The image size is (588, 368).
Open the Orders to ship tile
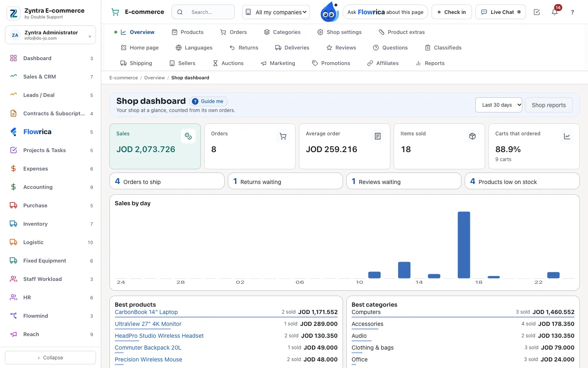click(167, 181)
